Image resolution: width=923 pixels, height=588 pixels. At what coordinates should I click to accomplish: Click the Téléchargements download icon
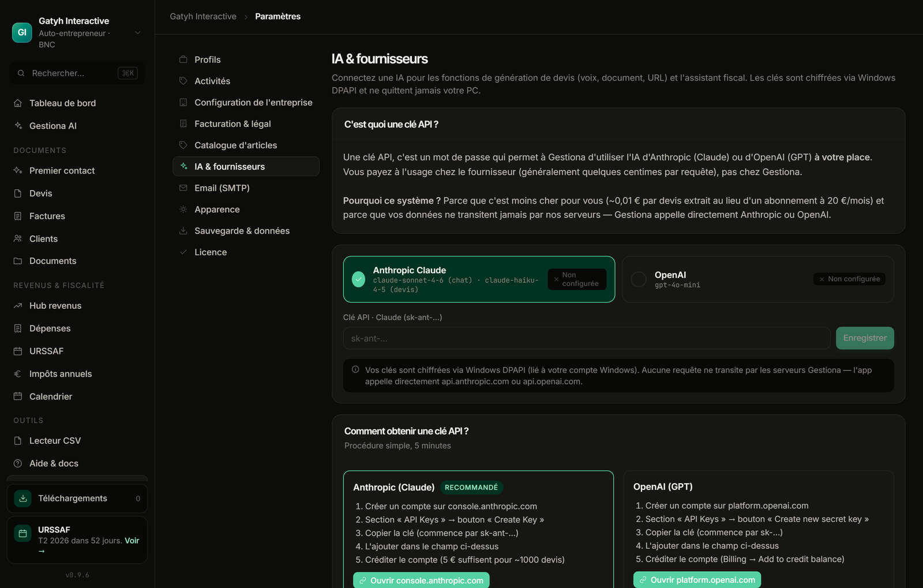23,499
